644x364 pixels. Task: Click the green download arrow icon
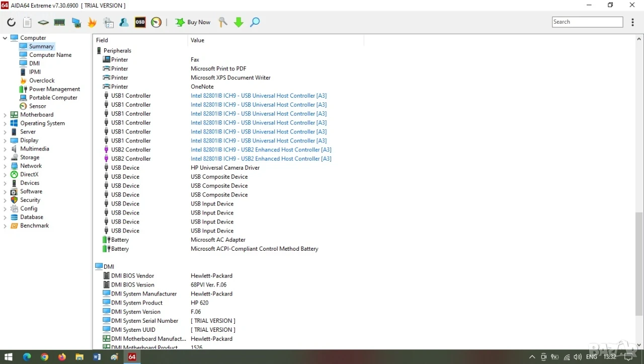[x=239, y=22]
